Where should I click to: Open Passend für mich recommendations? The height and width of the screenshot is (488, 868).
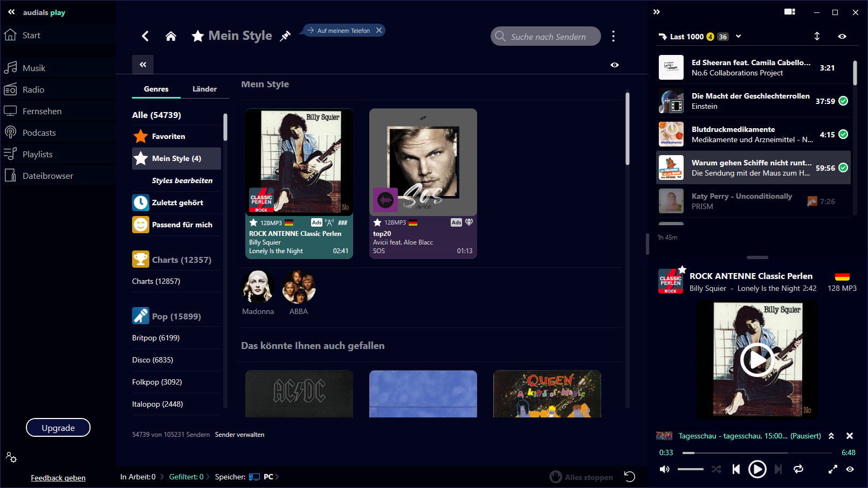(176, 225)
